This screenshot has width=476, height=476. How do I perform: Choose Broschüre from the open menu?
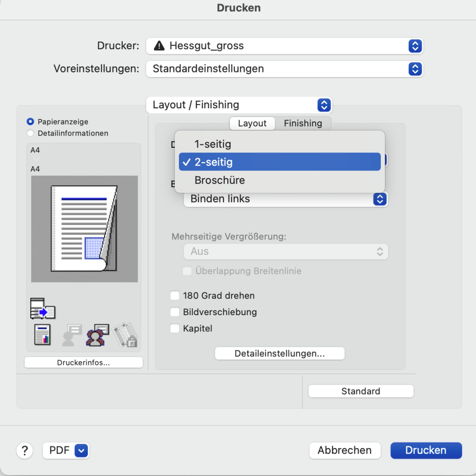pos(219,180)
